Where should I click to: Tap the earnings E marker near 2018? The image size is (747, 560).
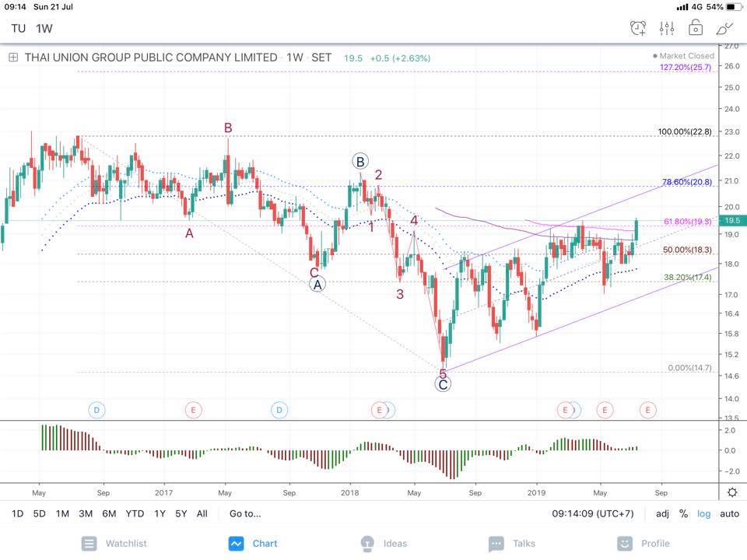coord(379,410)
